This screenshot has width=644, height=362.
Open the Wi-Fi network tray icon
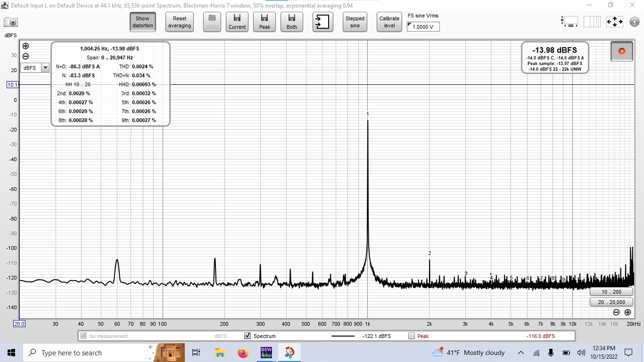click(x=537, y=353)
